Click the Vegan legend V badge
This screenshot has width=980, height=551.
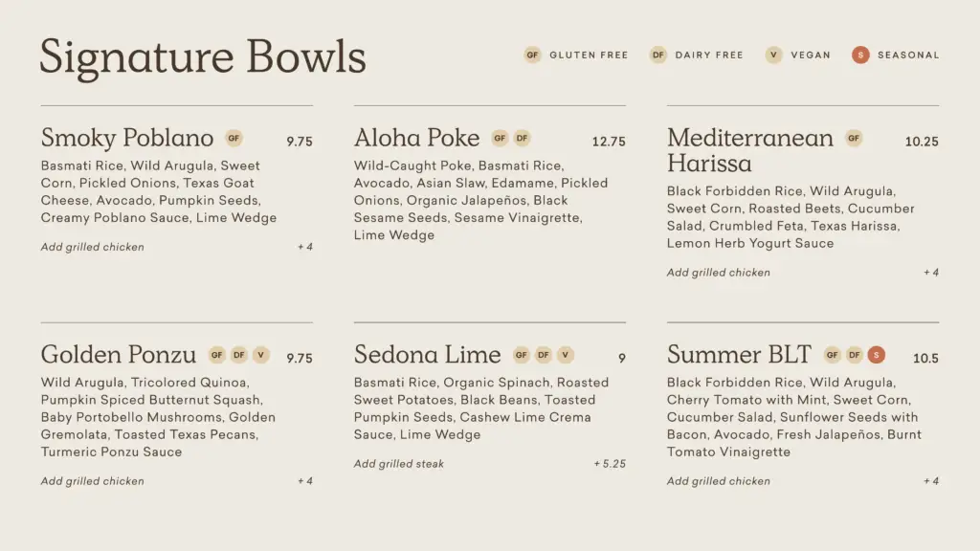773,55
